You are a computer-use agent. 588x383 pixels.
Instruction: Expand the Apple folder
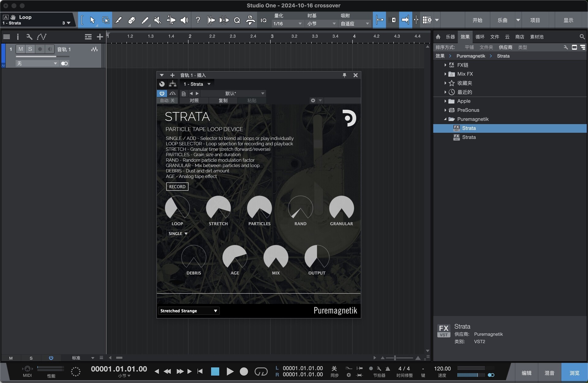445,101
